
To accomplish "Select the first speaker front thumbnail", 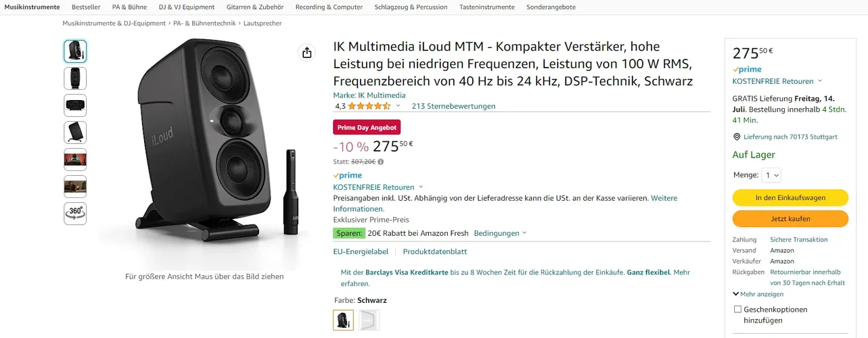I will coord(75,51).
